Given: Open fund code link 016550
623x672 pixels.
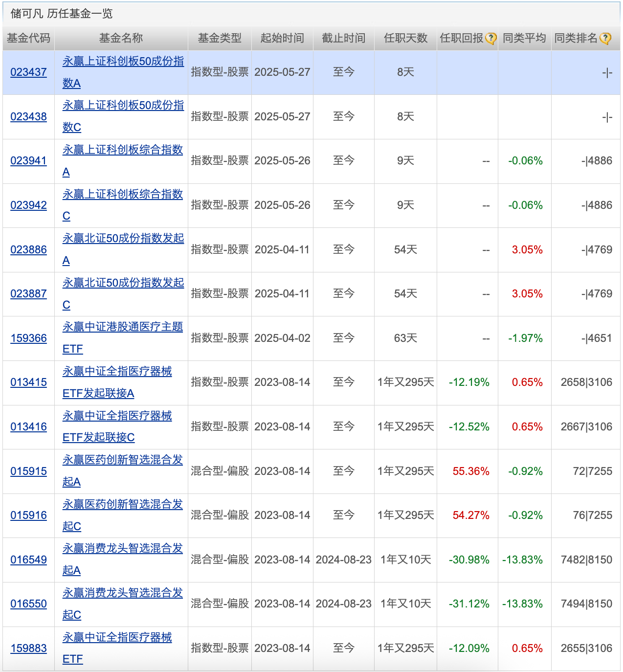Looking at the screenshot, I should coord(29,604).
